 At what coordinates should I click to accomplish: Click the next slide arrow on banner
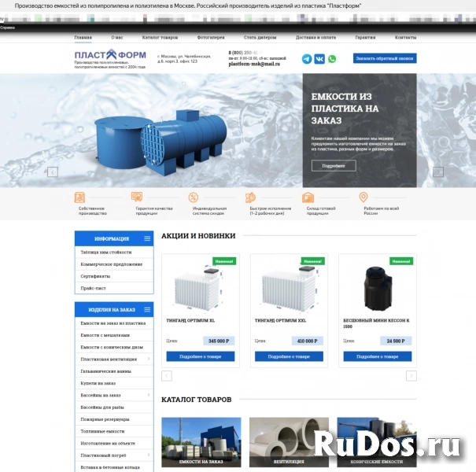[x=438, y=171]
